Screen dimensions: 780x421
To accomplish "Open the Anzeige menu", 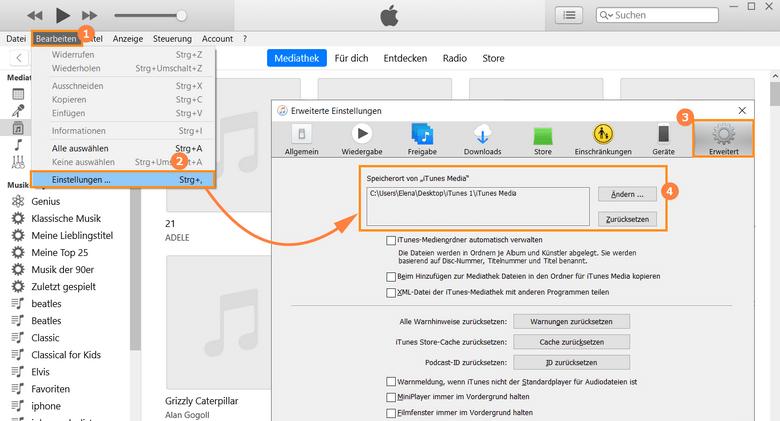I will [127, 38].
